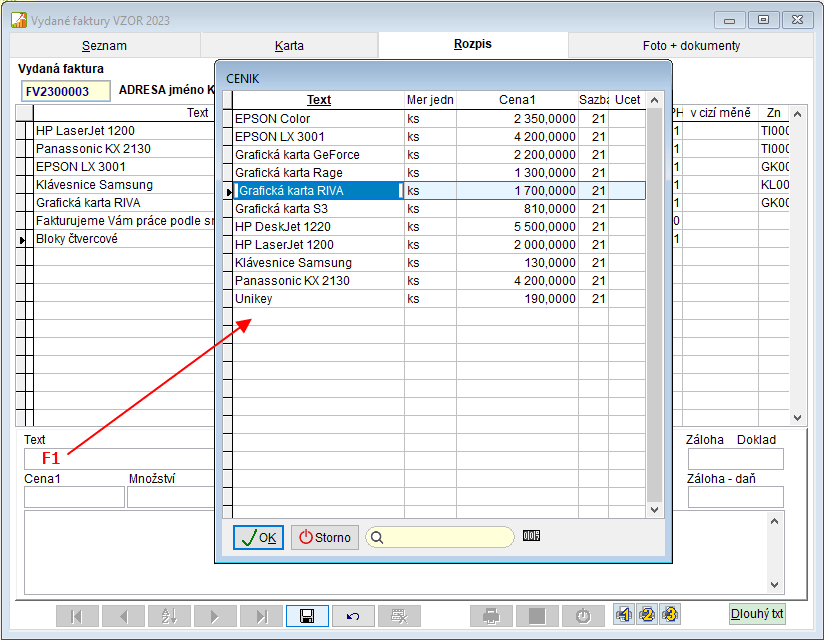Confirm the price list selection with OK
The image size is (824, 640).
point(258,538)
